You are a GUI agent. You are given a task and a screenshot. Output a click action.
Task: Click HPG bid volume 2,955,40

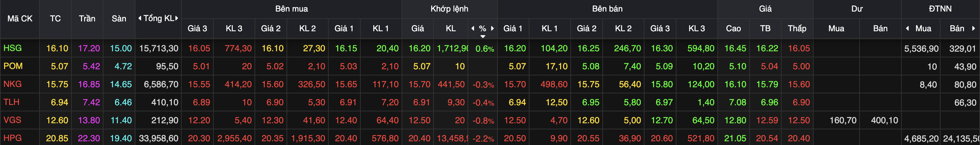[x=234, y=138]
